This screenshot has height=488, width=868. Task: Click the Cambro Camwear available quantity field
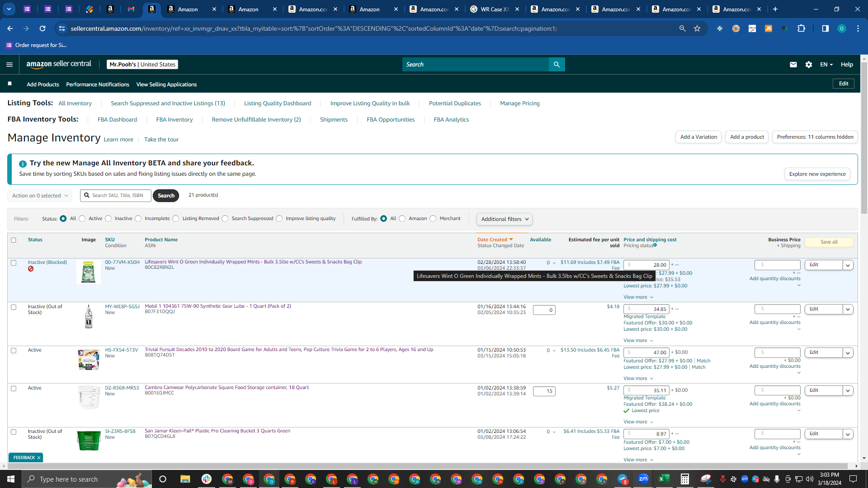[x=544, y=391]
